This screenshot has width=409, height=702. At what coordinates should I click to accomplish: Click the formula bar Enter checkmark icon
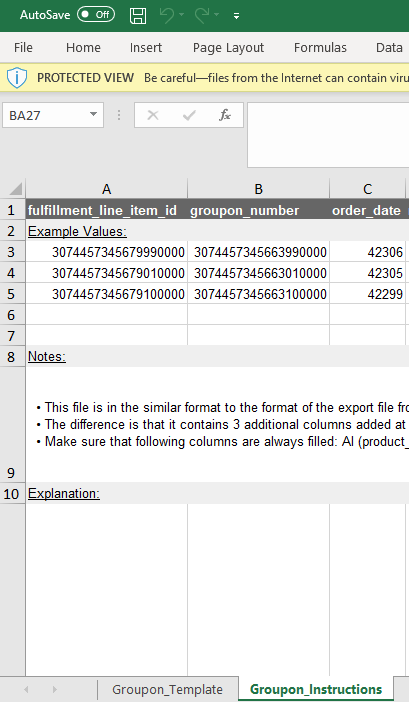[x=189, y=115]
